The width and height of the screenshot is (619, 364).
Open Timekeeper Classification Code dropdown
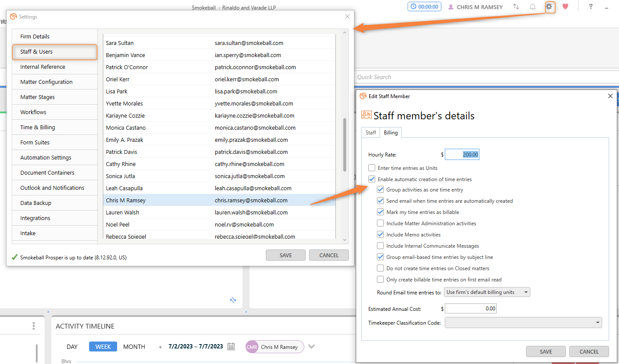523,322
